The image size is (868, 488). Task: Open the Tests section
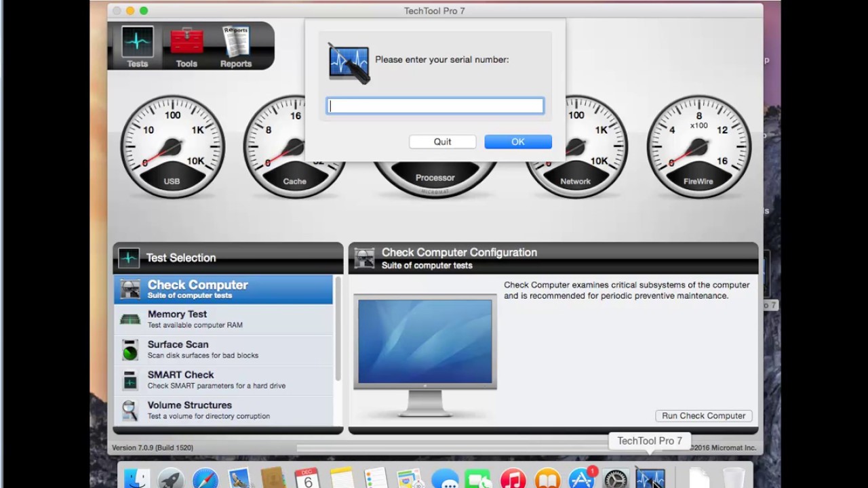point(137,46)
